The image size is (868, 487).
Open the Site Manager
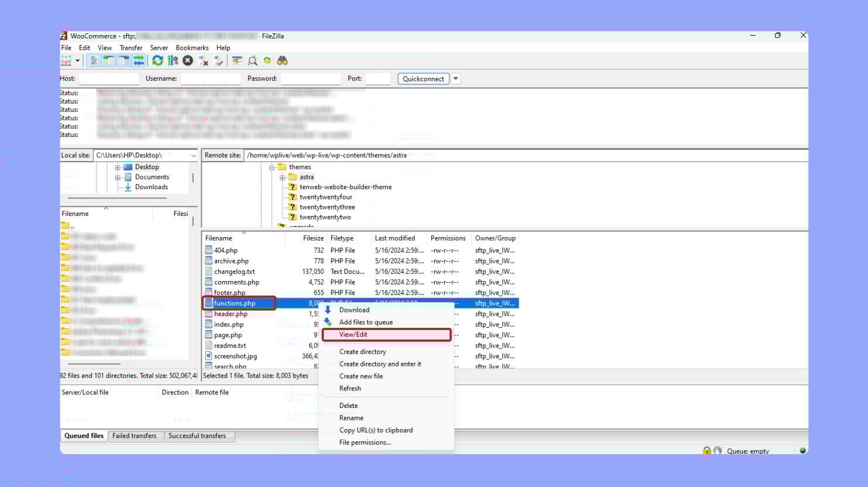[66, 60]
